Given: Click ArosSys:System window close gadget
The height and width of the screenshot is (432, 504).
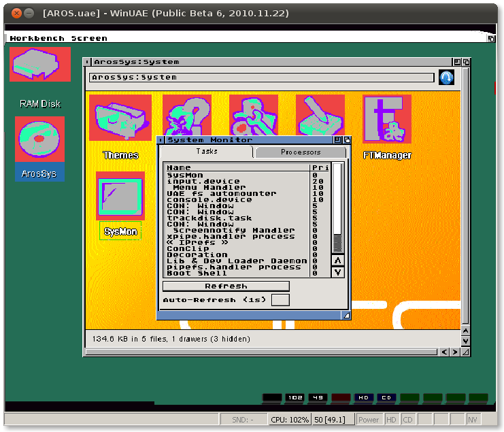Looking at the screenshot, I should coord(87,62).
